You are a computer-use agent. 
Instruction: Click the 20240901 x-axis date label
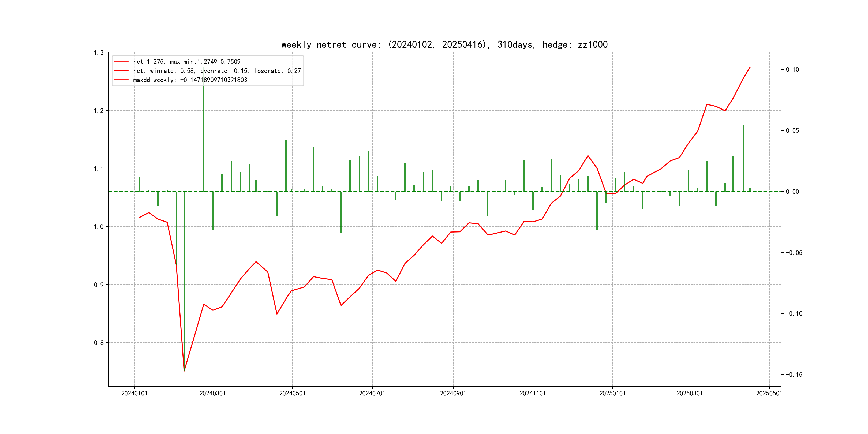[x=453, y=393]
